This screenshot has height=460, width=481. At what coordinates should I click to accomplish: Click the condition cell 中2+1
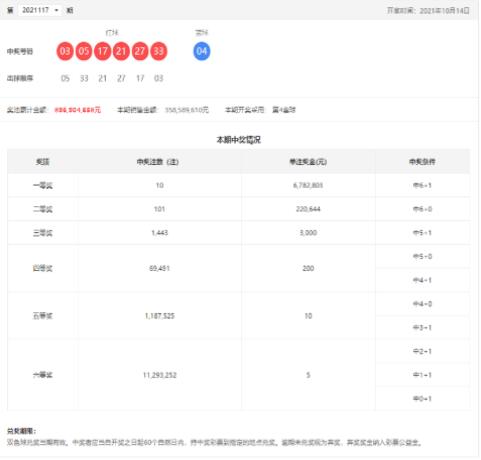click(422, 352)
